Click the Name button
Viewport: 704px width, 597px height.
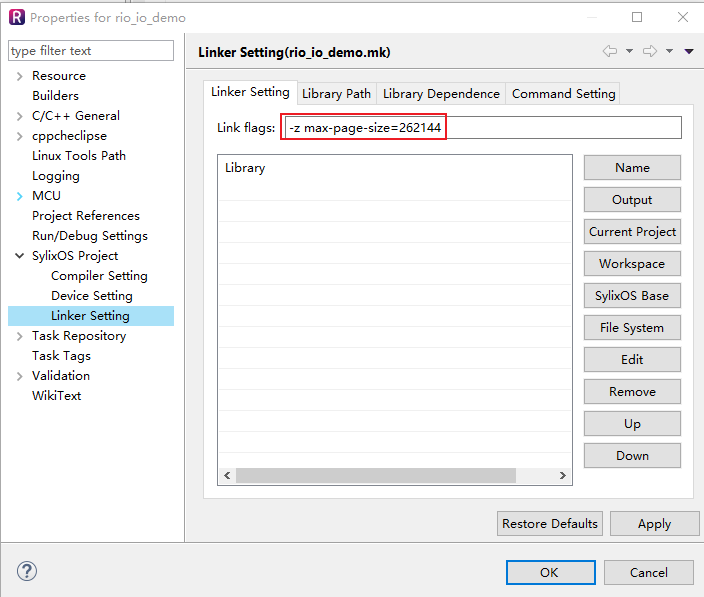[x=632, y=168]
